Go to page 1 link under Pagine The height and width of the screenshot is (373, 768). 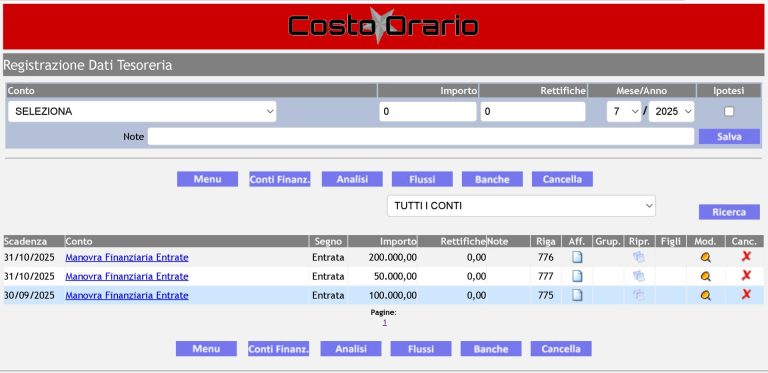384,323
